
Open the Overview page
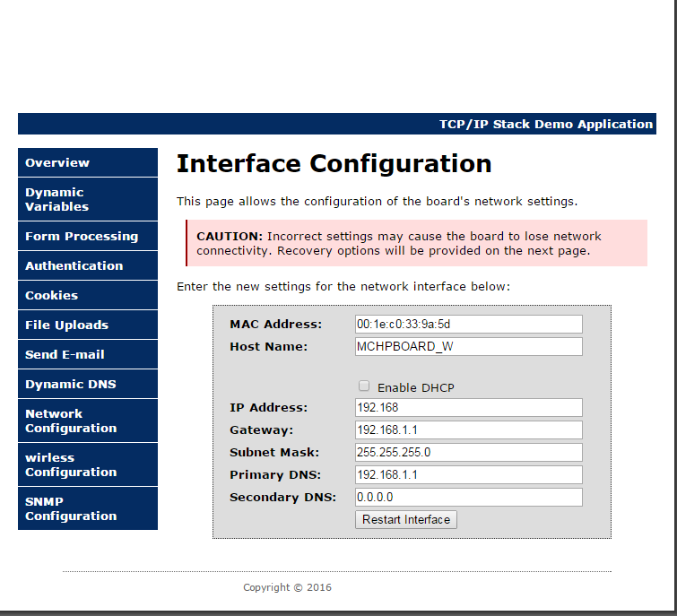(88, 162)
